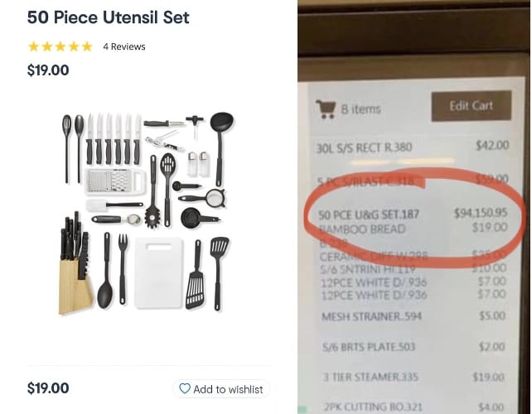Select the 50 PCE U&G SET.187 cart item
This screenshot has width=532, height=414.
tap(413, 214)
